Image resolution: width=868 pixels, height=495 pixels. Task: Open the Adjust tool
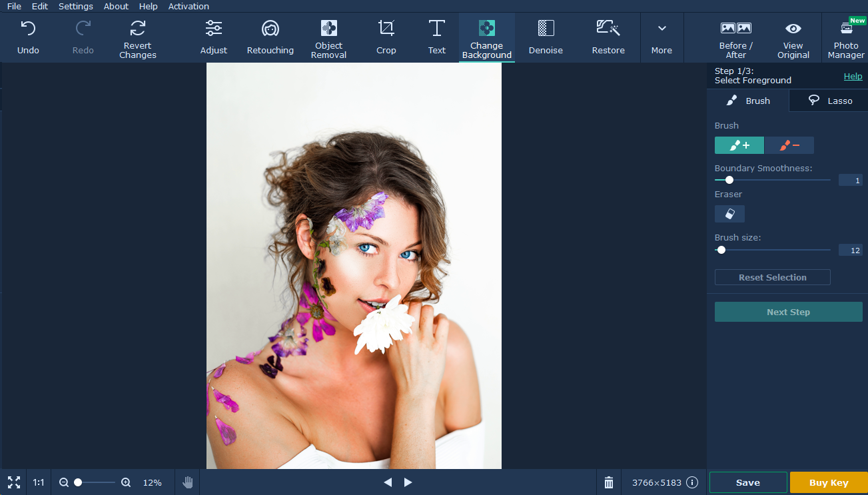(214, 38)
